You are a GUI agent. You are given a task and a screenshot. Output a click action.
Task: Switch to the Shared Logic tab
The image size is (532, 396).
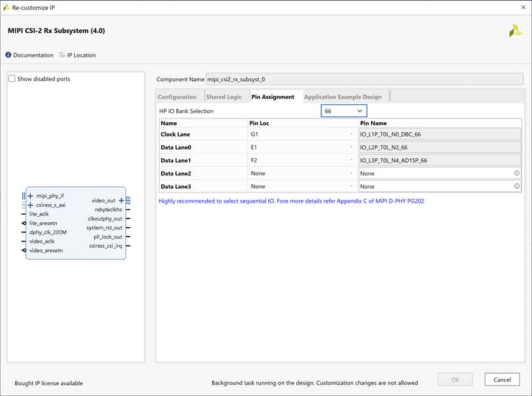pos(224,96)
